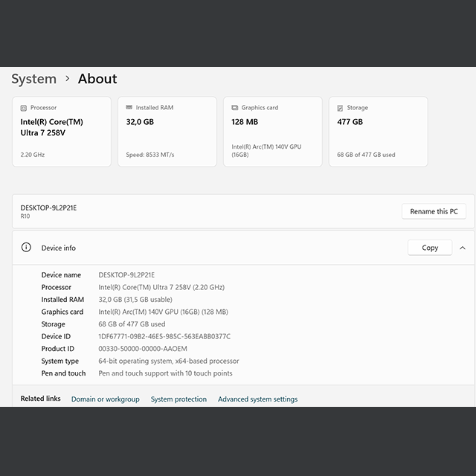The height and width of the screenshot is (476, 476).
Task: Click the '128 MB' graphics memory value
Action: (245, 122)
